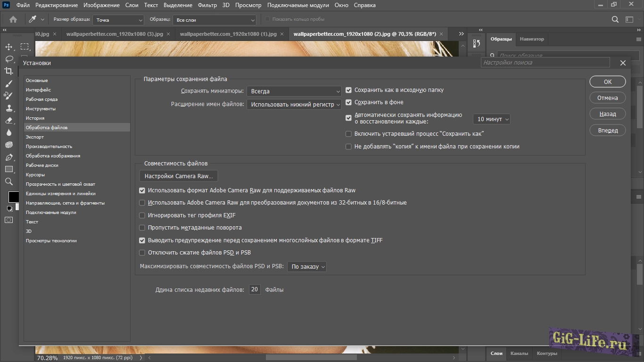Viewport: 644px width, 362px height.
Task: Select the Lasso tool
Action: point(8,59)
